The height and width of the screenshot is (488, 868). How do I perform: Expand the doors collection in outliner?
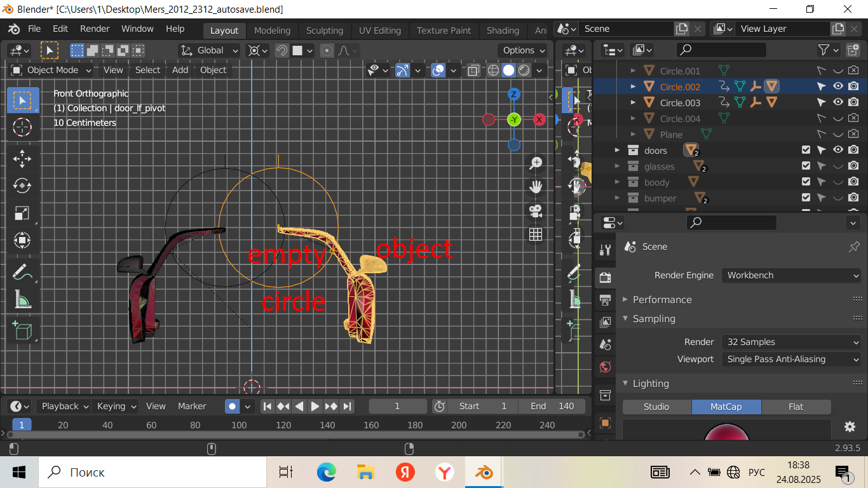click(x=616, y=150)
